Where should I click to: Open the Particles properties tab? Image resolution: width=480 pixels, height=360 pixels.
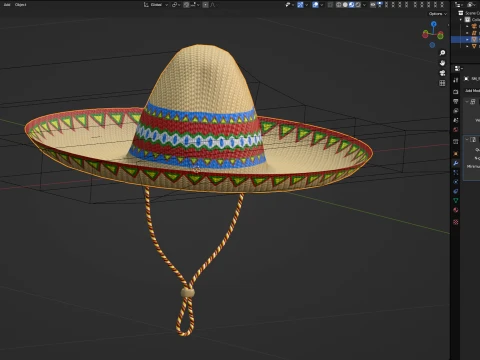click(x=456, y=172)
